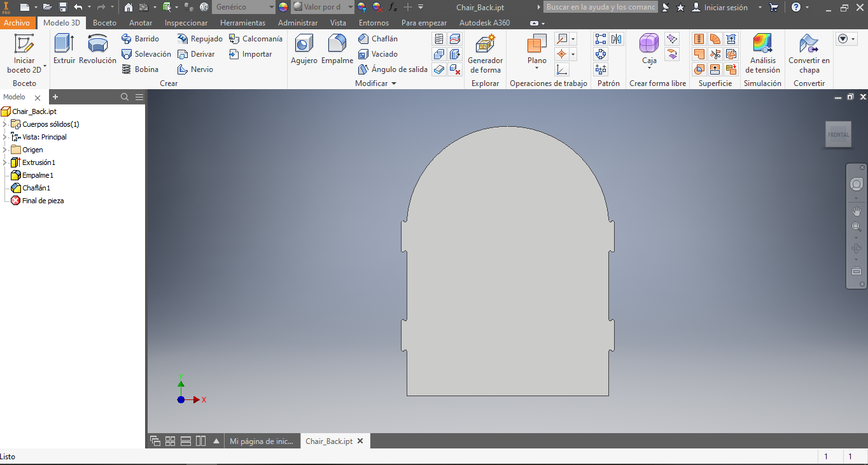Create a work plane with Plano
Screen dimensions: 868x465
point(537,50)
